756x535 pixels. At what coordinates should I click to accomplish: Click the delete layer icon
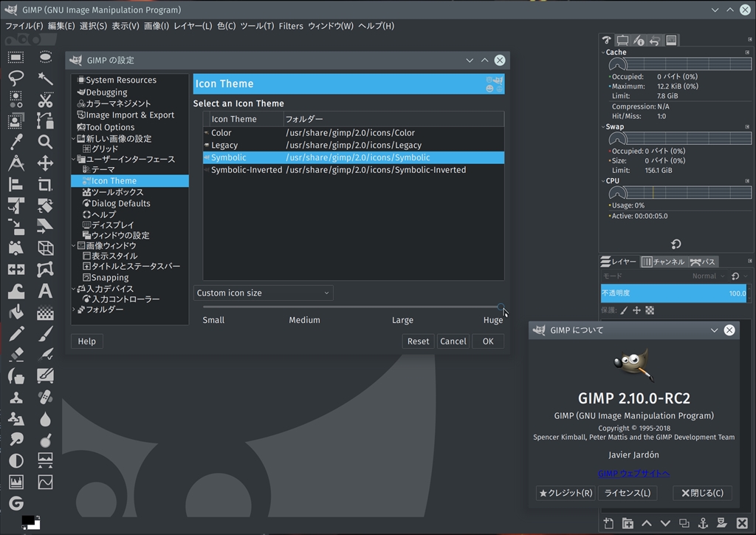[x=742, y=523]
